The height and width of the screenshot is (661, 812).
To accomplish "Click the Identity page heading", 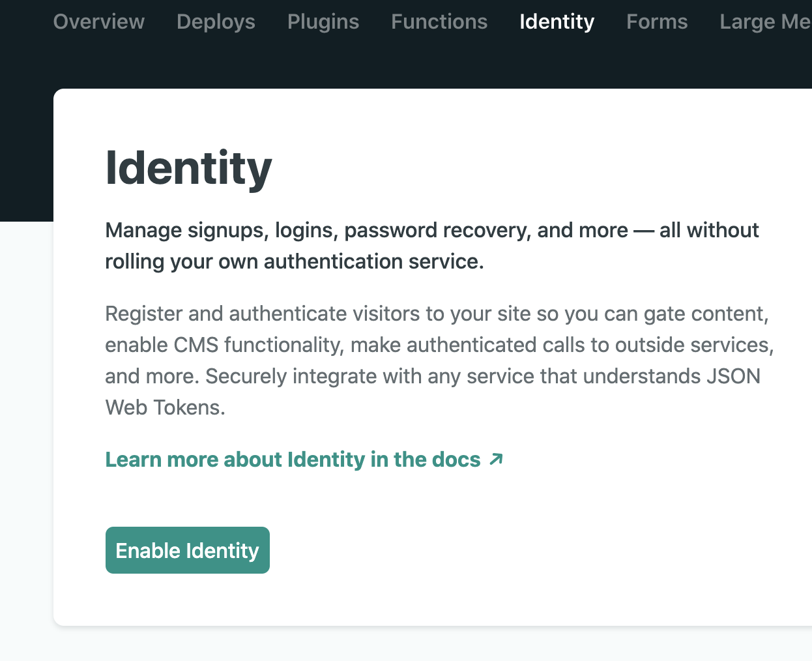I will pos(188,168).
